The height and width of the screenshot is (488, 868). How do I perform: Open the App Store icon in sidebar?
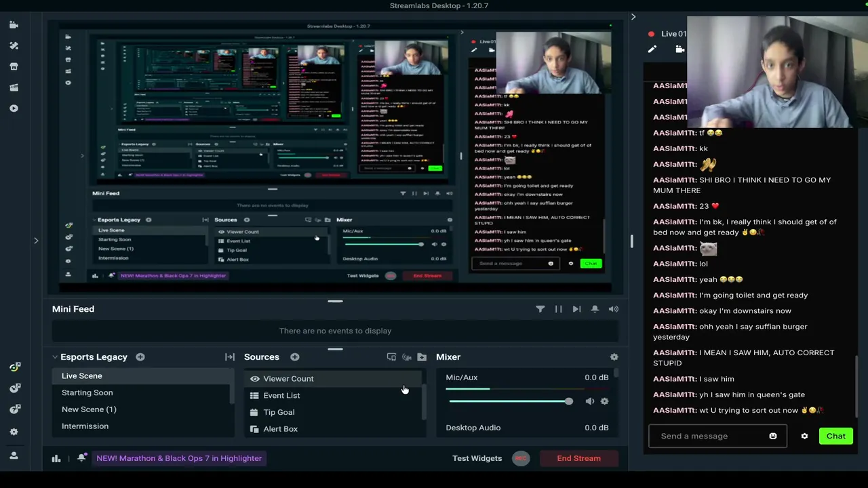(14, 66)
